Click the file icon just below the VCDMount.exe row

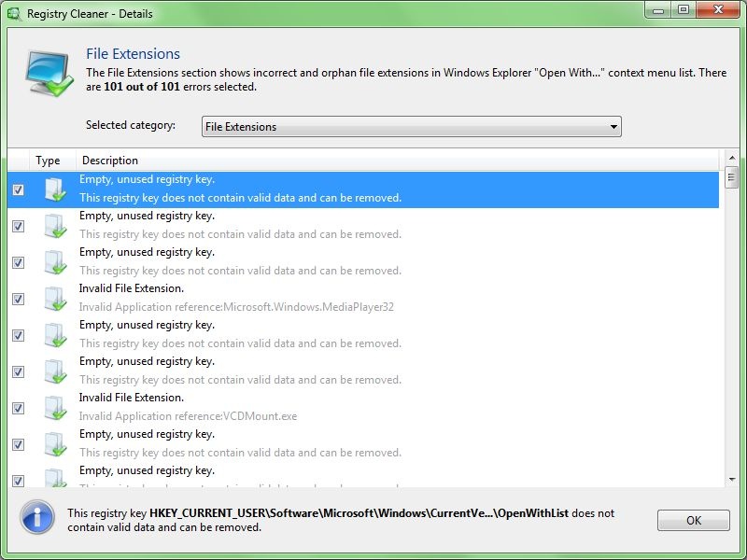click(55, 444)
